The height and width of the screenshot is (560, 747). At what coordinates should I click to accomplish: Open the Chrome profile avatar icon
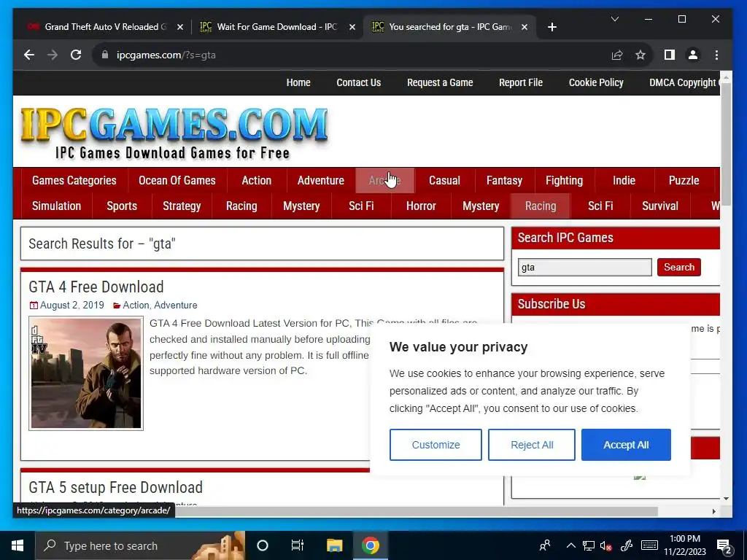coord(693,55)
